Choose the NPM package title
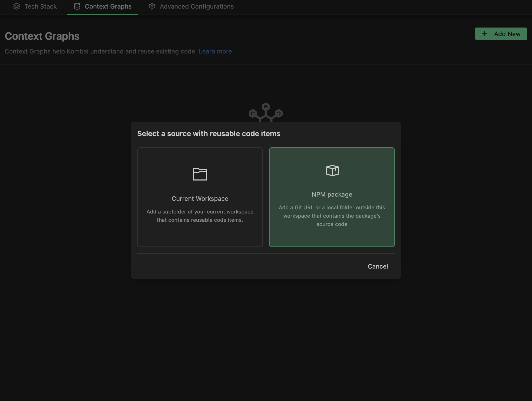The image size is (532, 401). (332, 195)
